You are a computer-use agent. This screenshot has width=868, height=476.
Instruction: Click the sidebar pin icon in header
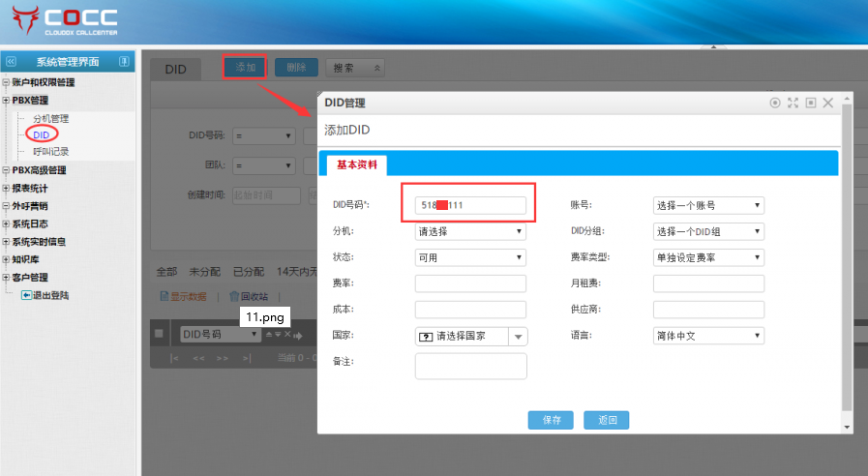coord(124,62)
